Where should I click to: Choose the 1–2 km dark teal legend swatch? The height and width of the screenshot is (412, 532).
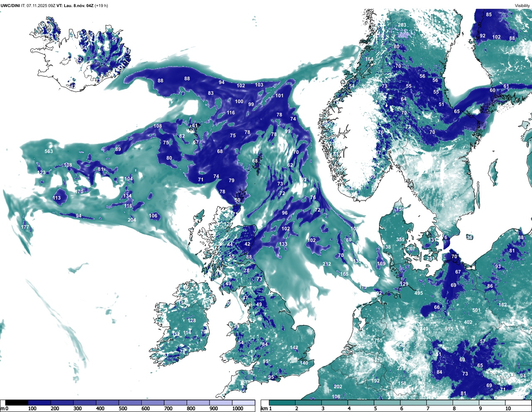(x=282, y=402)
